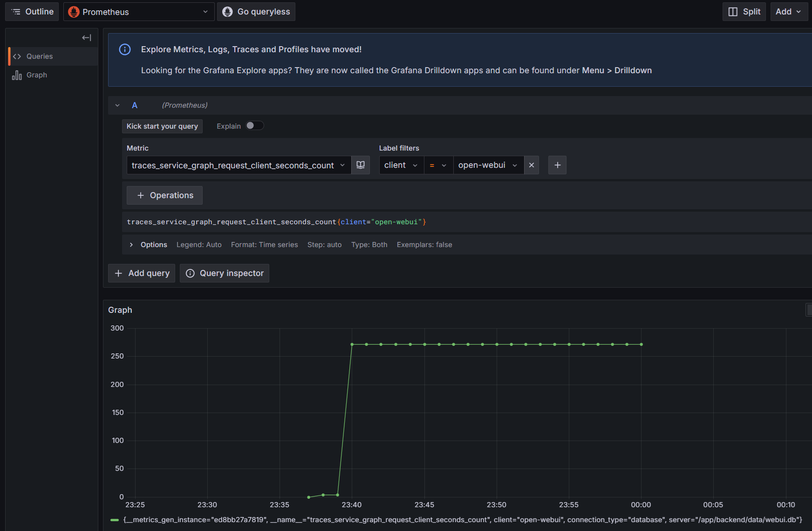Click Kick start your query
Image resolution: width=812 pixels, height=531 pixels.
coord(162,126)
